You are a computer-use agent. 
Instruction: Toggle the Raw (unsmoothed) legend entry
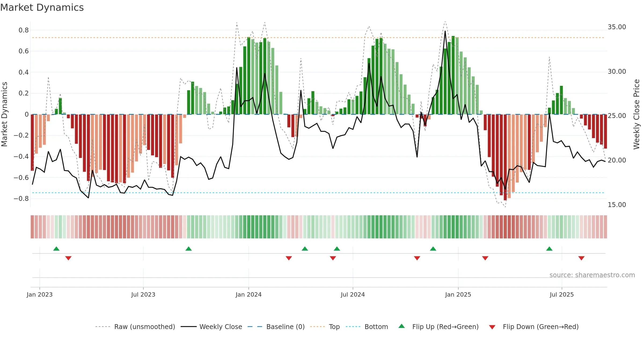coord(135,327)
